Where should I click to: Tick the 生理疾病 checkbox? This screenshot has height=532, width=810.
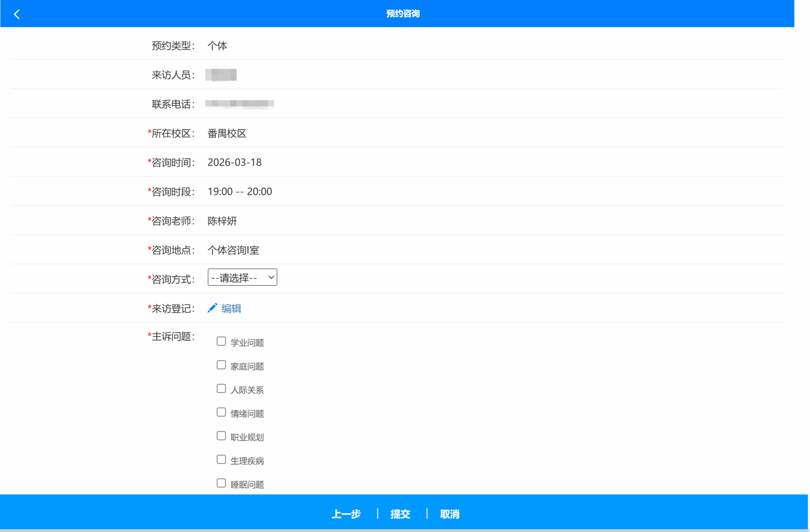tap(221, 460)
